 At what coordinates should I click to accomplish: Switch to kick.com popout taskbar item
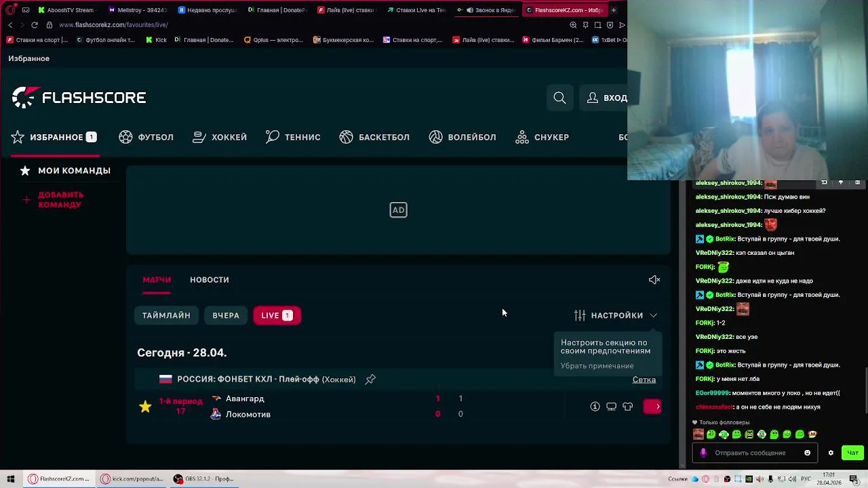click(132, 479)
